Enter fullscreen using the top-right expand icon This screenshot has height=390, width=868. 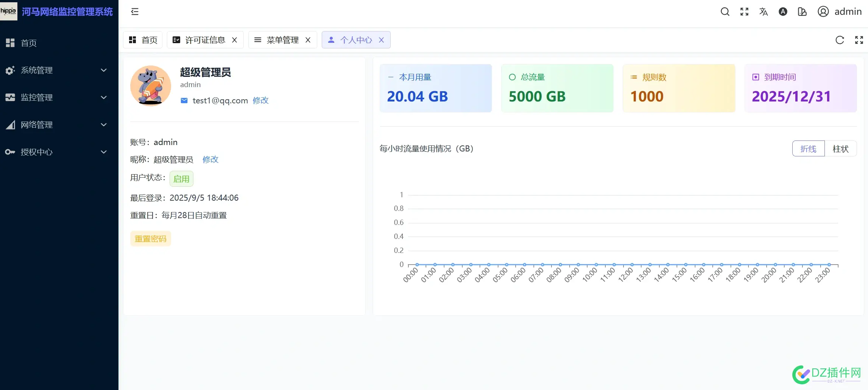(744, 12)
